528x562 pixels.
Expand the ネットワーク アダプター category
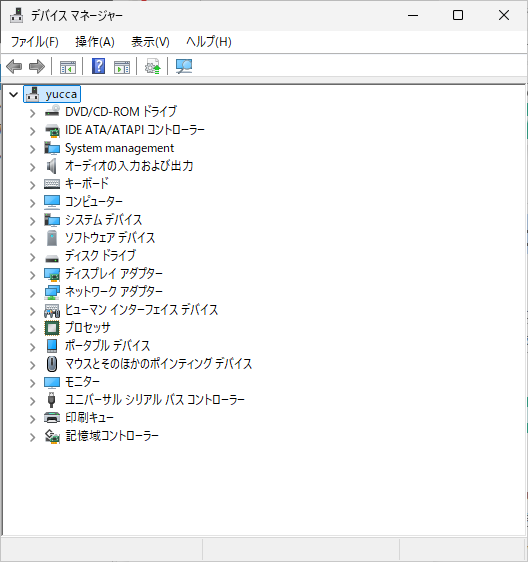coord(33,293)
